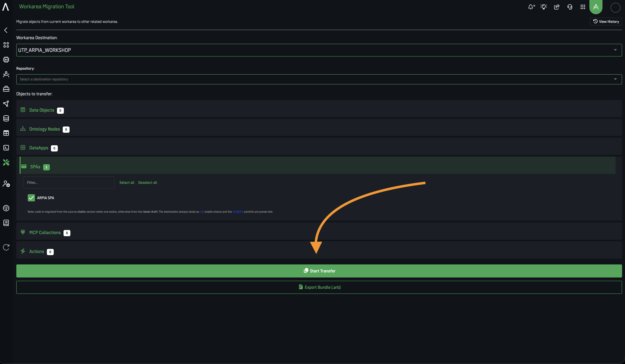Open the four-circles apps sidebar icon
The image size is (625, 364).
coord(6,45)
